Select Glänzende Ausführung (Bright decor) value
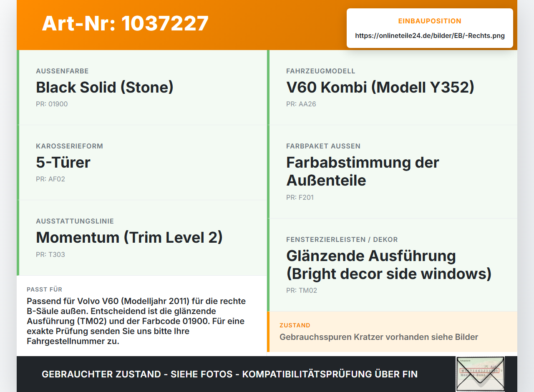The height and width of the screenshot is (392, 534). [389, 265]
